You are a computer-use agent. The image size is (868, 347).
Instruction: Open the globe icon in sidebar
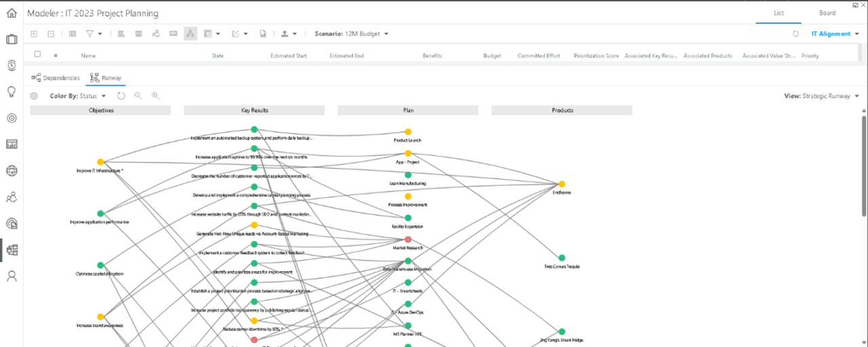(11, 171)
